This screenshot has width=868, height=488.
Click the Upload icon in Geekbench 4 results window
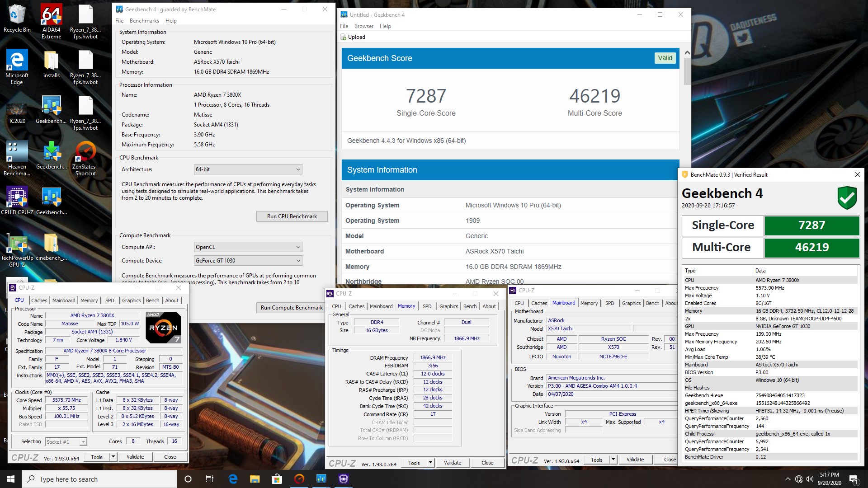pos(343,37)
